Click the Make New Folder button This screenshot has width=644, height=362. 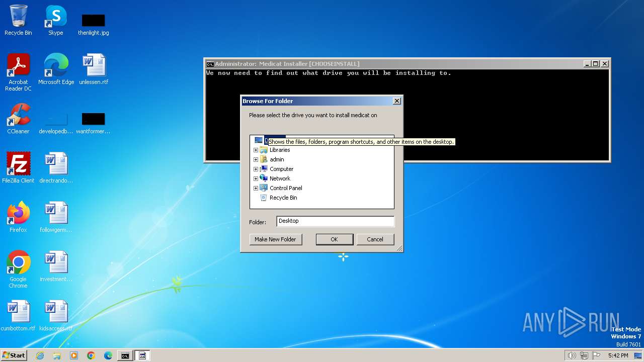point(275,239)
